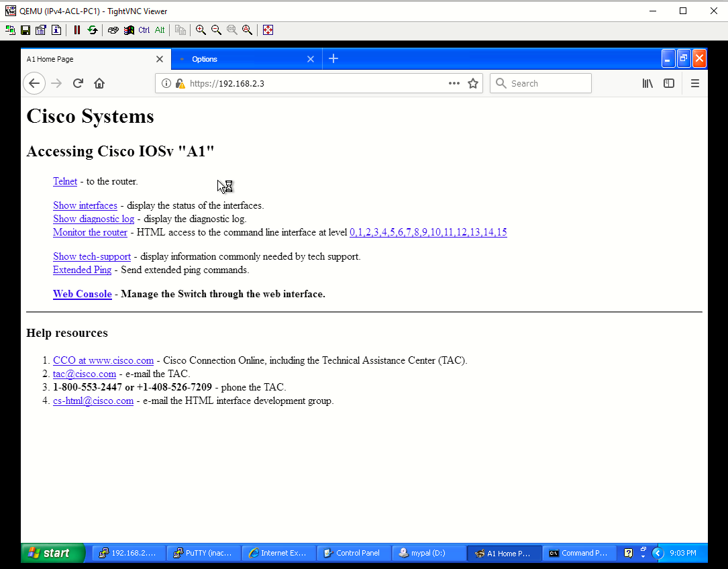
Task: Expand hidden system tray icons arrow
Action: click(658, 553)
